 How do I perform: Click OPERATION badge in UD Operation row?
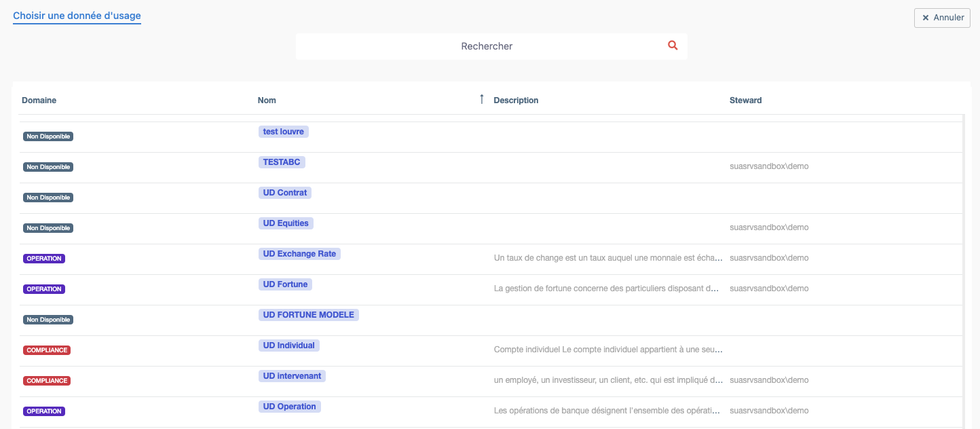pyautogui.click(x=44, y=411)
